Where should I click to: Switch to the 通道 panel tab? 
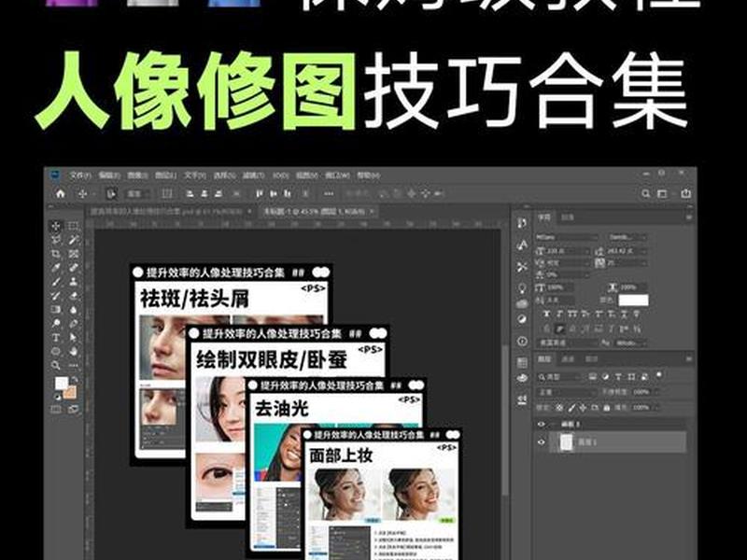[x=568, y=359]
